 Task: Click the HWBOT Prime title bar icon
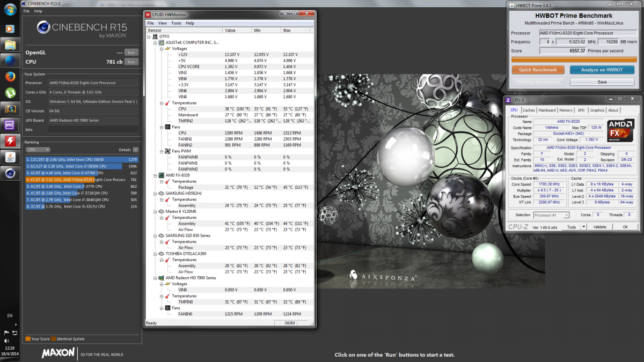513,5
